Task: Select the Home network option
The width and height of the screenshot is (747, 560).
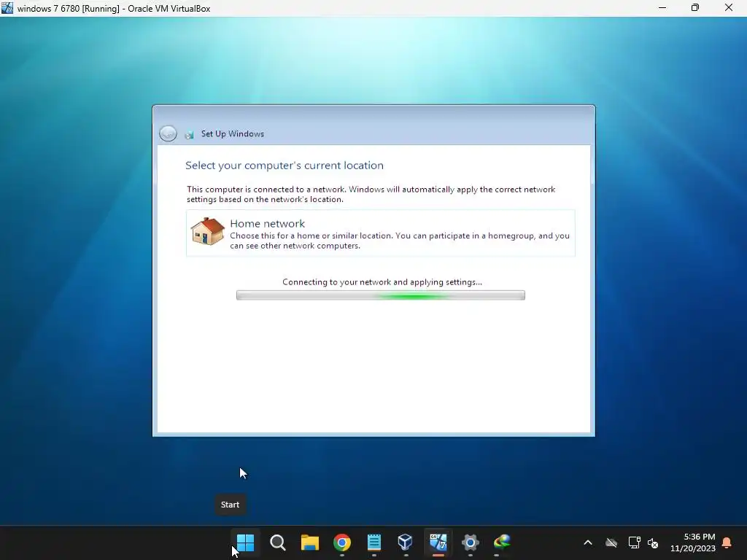Action: pyautogui.click(x=381, y=233)
